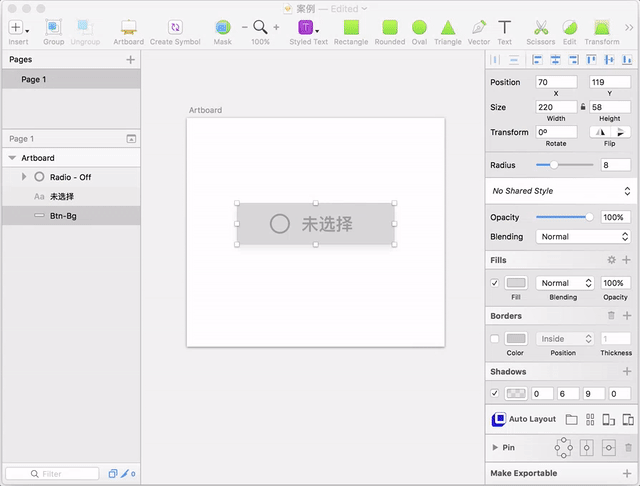This screenshot has width=640, height=486.
Task: Flip the layer vertically
Action: (x=620, y=132)
